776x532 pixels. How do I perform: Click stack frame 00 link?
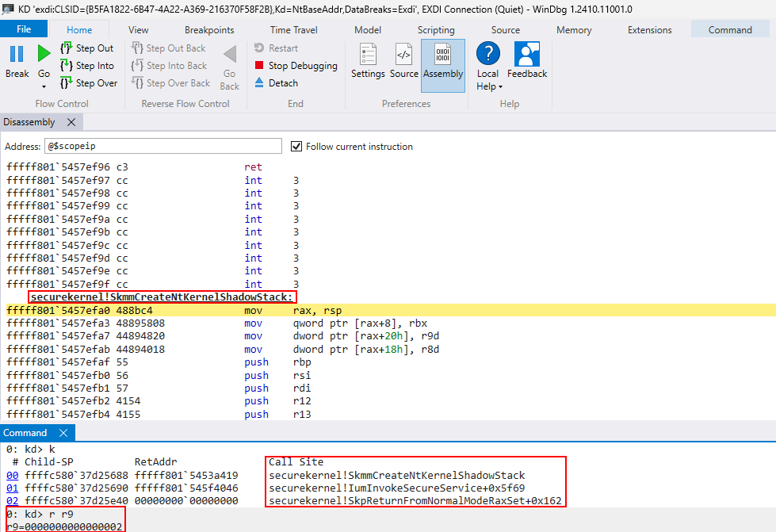(x=13, y=475)
